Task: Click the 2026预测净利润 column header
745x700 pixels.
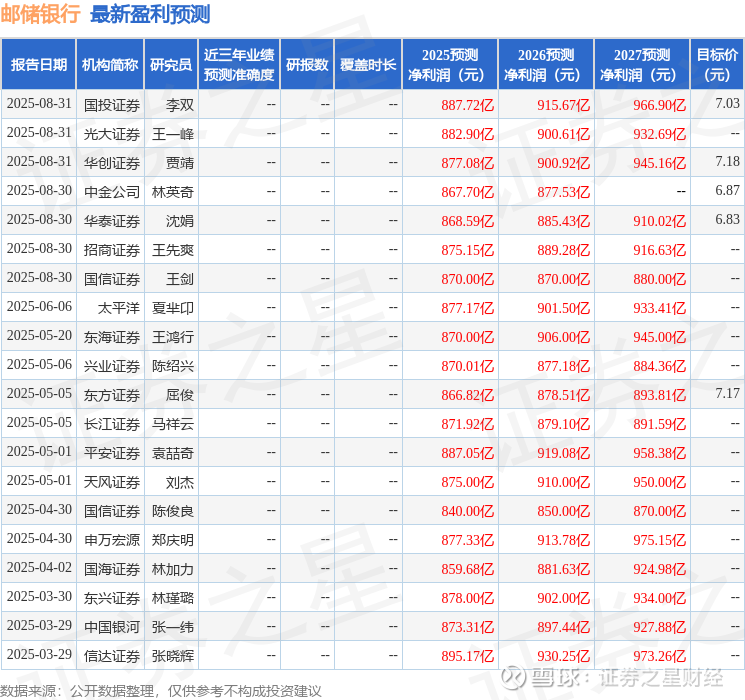Action: [x=546, y=65]
